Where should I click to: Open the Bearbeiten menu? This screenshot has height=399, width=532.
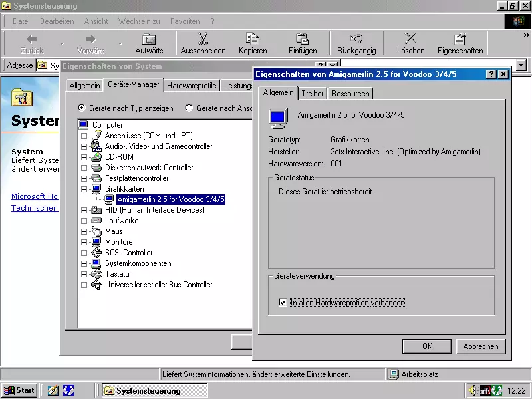pos(57,21)
